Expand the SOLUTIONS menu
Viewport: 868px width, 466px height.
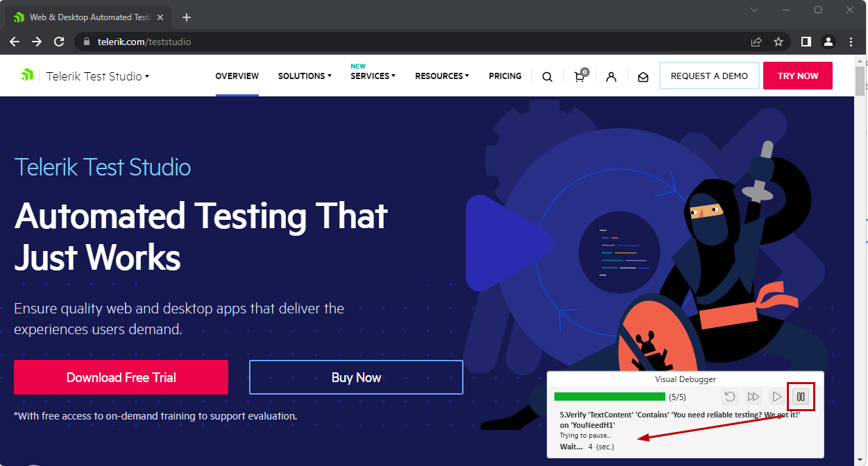point(305,76)
